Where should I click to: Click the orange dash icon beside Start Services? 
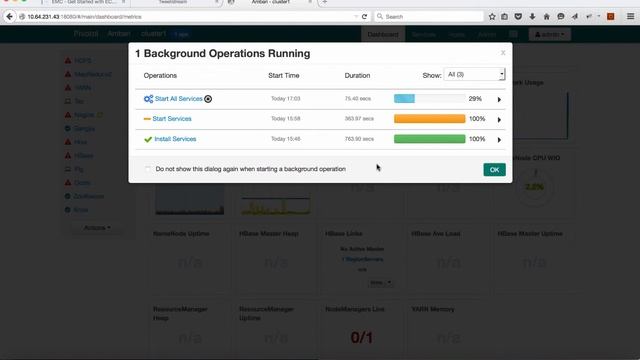tap(147, 119)
